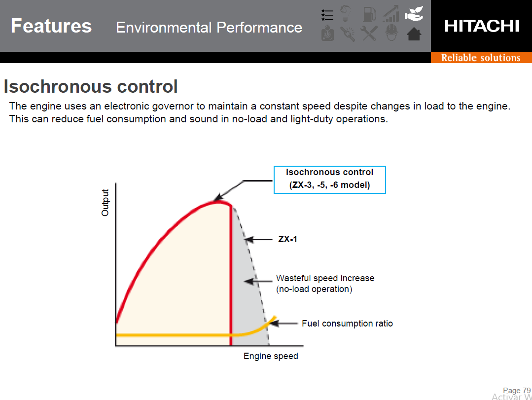Click the yellow Fuel consumption ratio label

(347, 324)
